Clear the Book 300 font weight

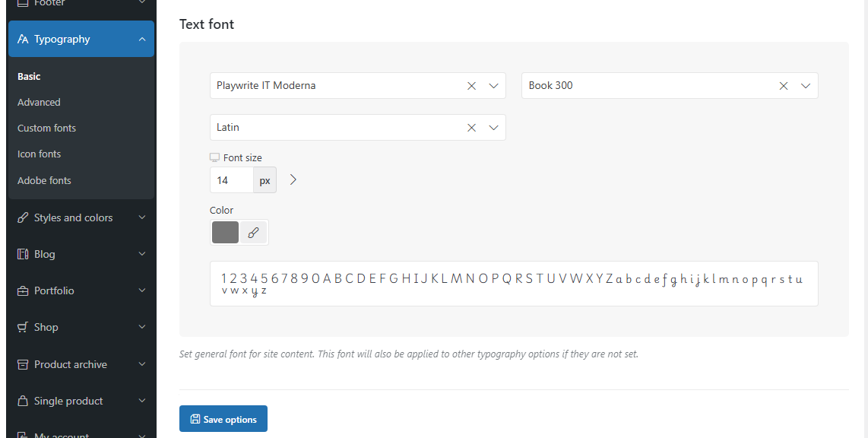784,86
